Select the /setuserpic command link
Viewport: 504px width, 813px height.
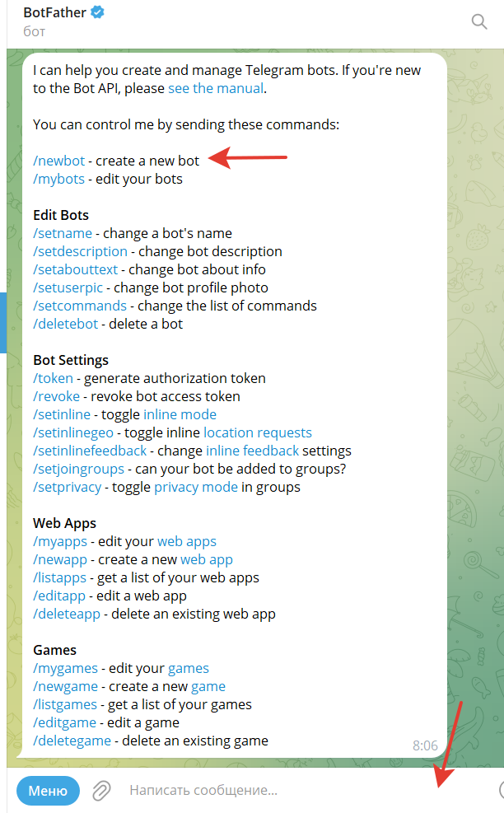point(70,287)
